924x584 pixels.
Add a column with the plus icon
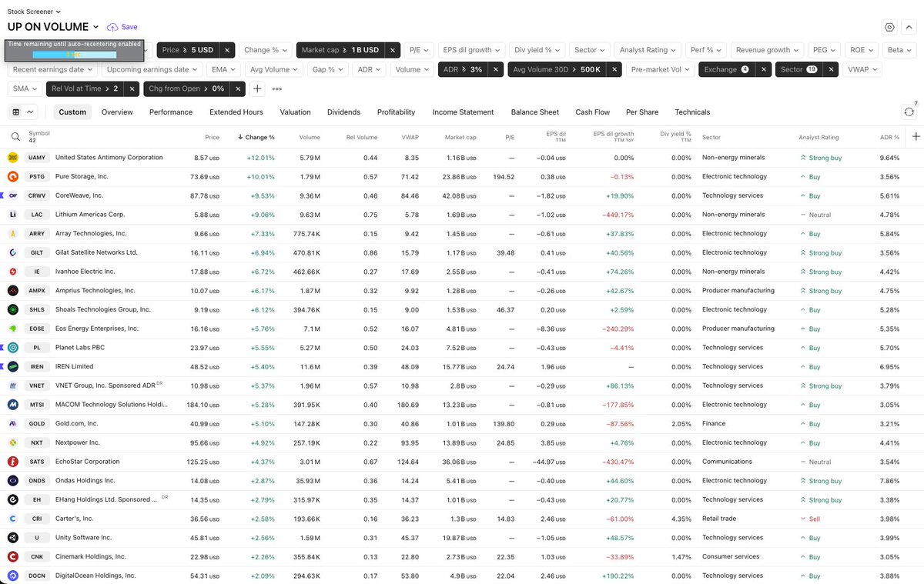pos(916,137)
